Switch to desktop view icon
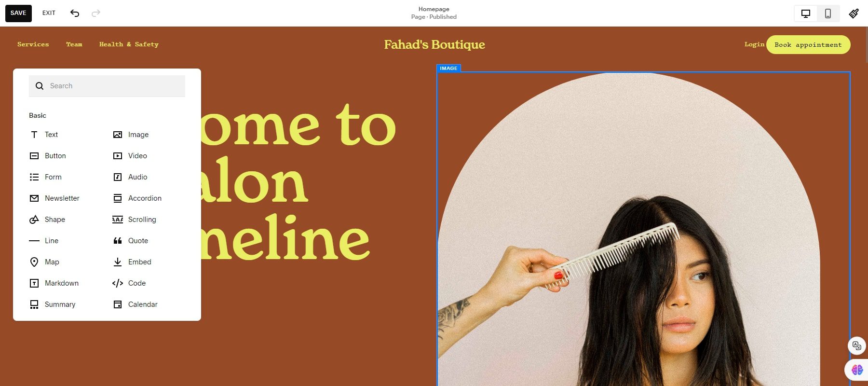Image resolution: width=868 pixels, height=386 pixels. tap(806, 14)
